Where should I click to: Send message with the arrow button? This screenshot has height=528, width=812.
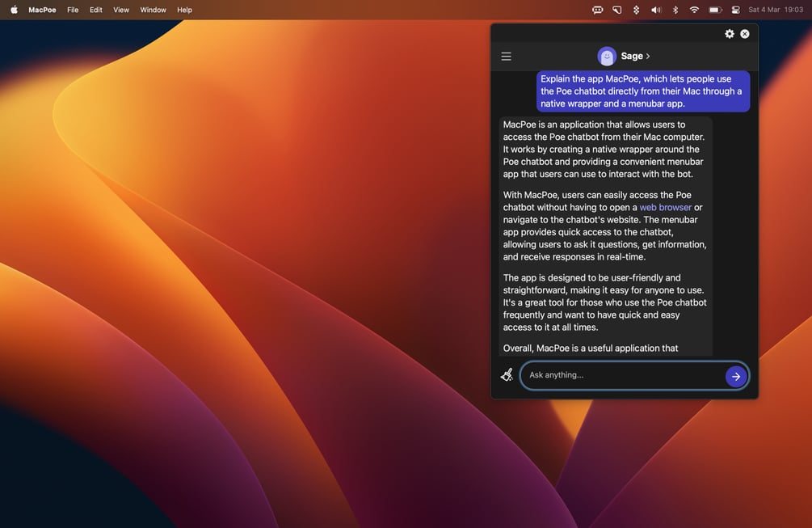(736, 376)
